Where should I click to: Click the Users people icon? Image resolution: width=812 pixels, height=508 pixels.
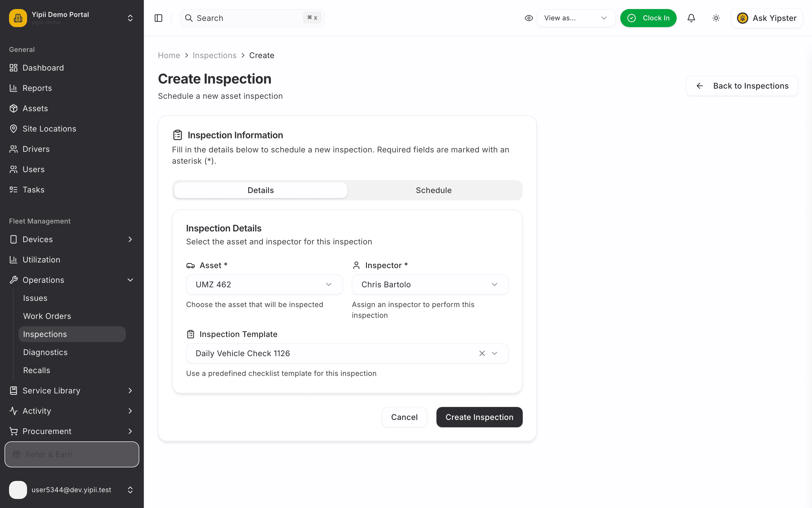point(14,169)
